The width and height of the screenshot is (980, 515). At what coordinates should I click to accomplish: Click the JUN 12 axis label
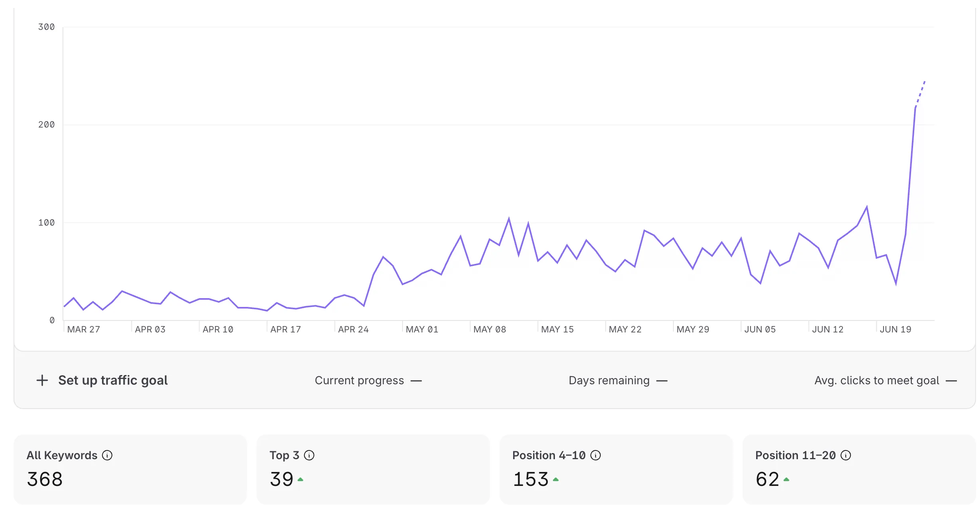pyautogui.click(x=828, y=330)
